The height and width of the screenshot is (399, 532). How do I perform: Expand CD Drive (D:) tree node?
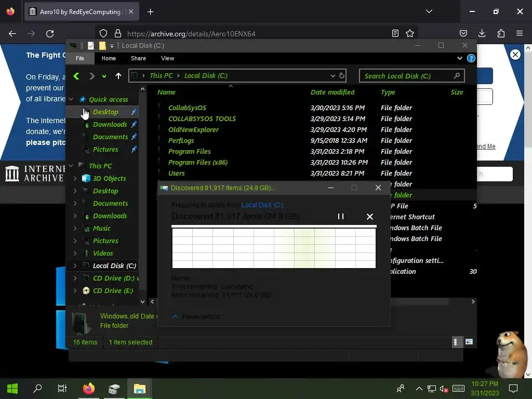[75, 278]
